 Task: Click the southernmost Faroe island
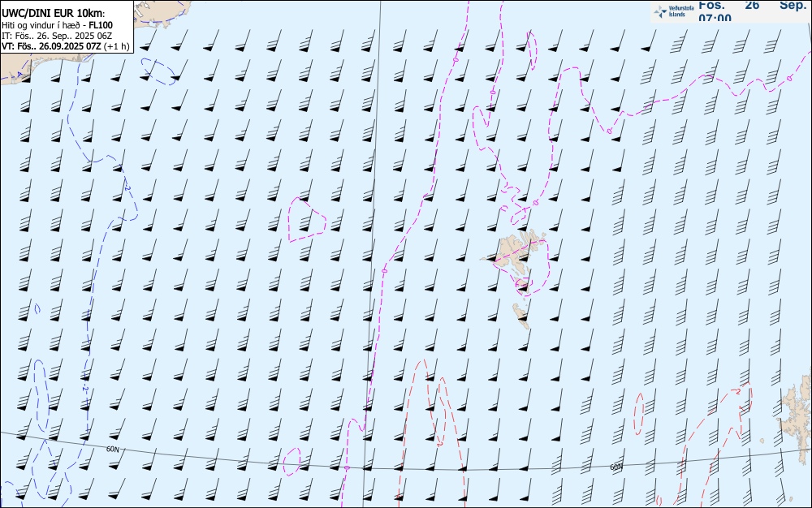pyautogui.click(x=521, y=316)
